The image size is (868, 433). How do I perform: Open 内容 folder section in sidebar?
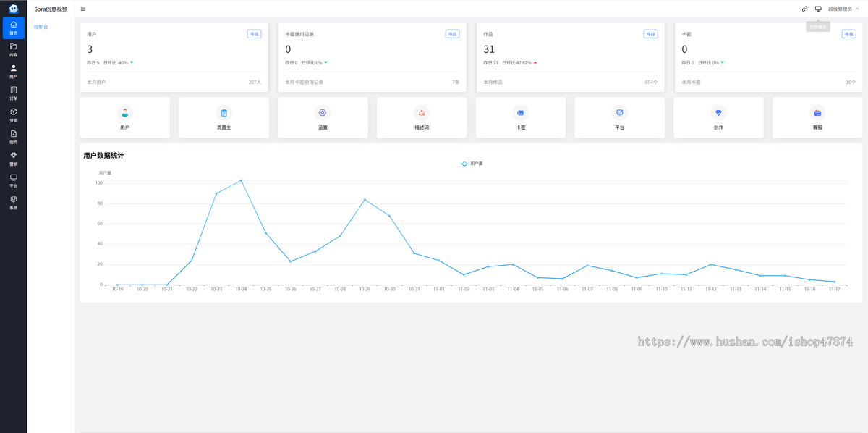point(13,50)
